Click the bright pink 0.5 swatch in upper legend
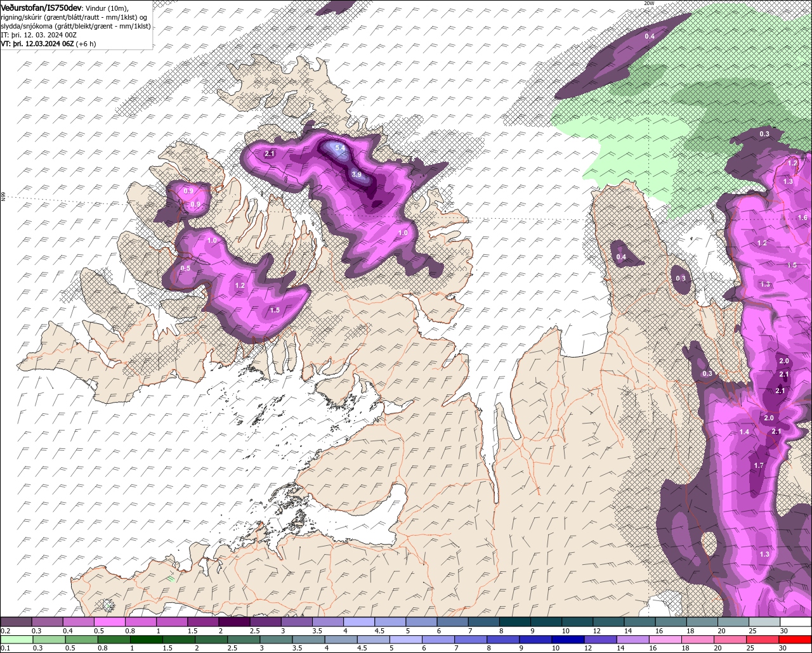Image resolution: width=812 pixels, height=653 pixels. pyautogui.click(x=110, y=622)
